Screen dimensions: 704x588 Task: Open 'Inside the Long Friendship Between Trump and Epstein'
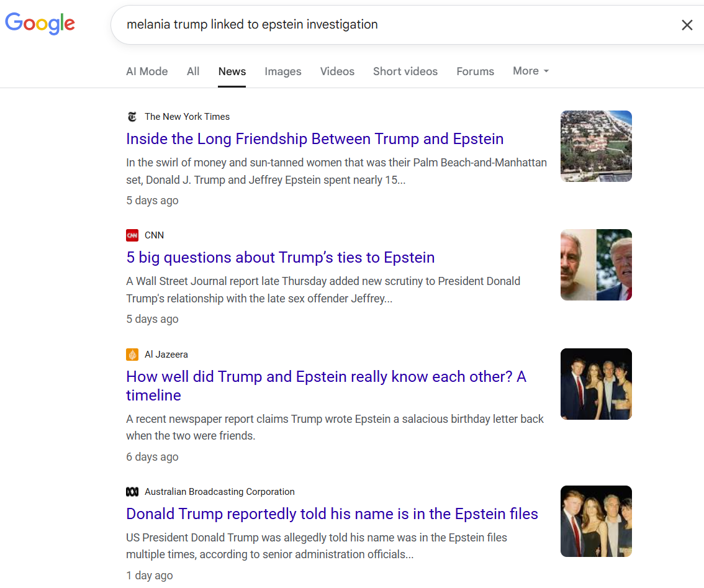point(315,139)
